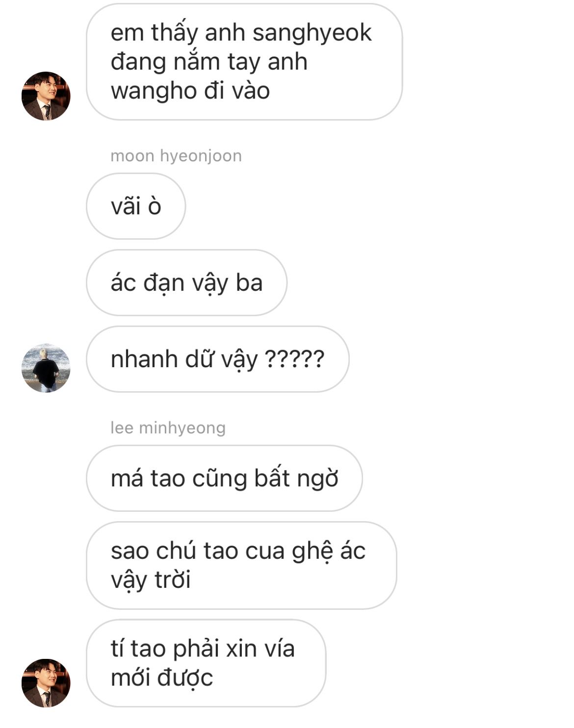Screen dimensions: 574x728
Task: Tap message 'má tao cũng bất ngờ'
Action: 224,478
